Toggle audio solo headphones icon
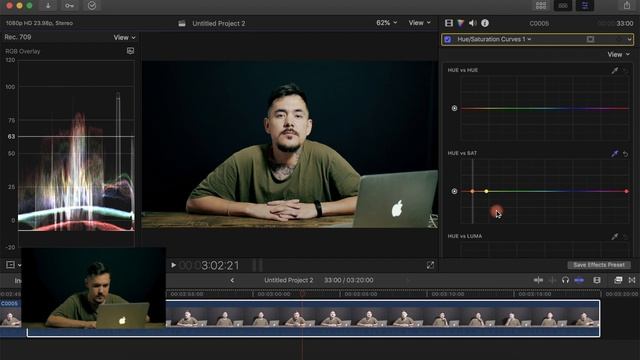This screenshot has width=640, height=360. 565,280
